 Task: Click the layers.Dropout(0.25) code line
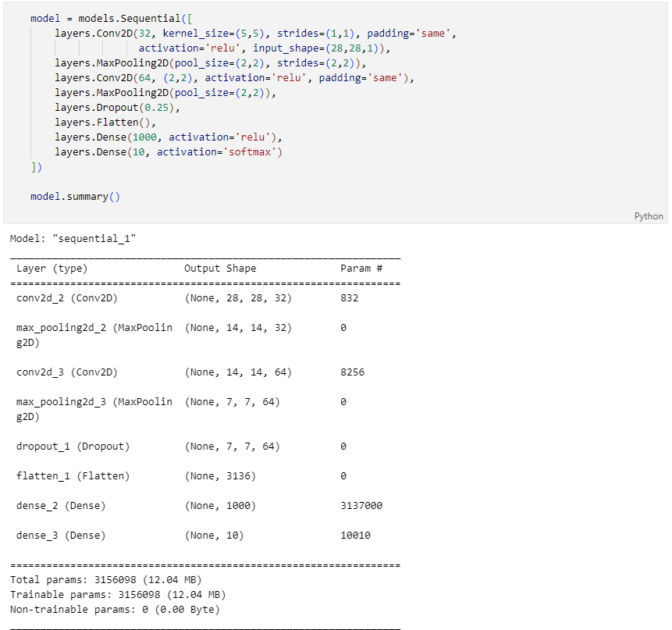pos(117,108)
